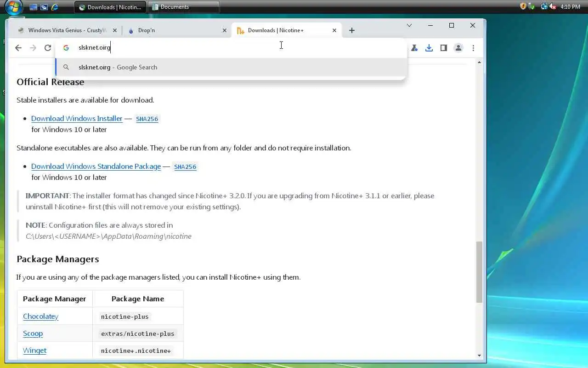
Task: Open the Chrome three-dot menu
Action: point(473,48)
